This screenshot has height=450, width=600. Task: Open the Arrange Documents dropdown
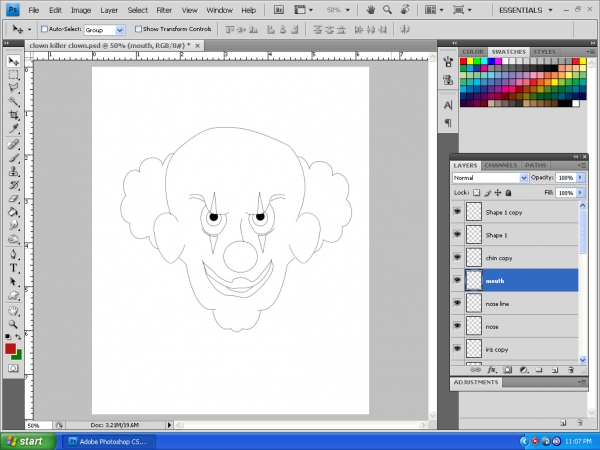pyautogui.click(x=434, y=10)
